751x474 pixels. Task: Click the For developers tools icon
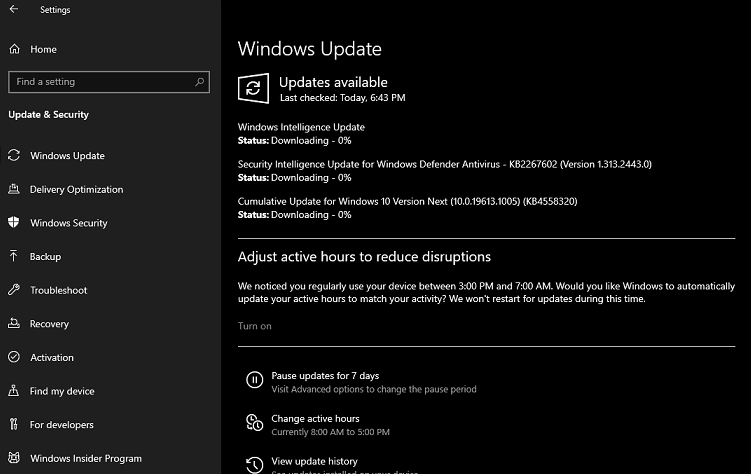[x=13, y=424]
